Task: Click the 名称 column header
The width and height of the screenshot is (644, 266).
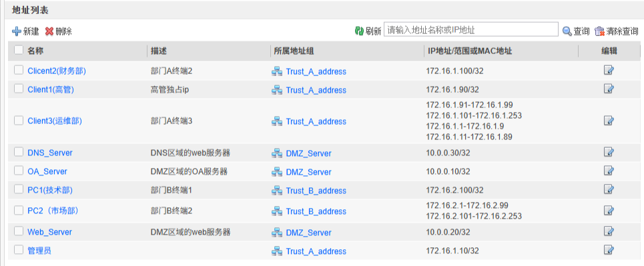Action: (35, 51)
